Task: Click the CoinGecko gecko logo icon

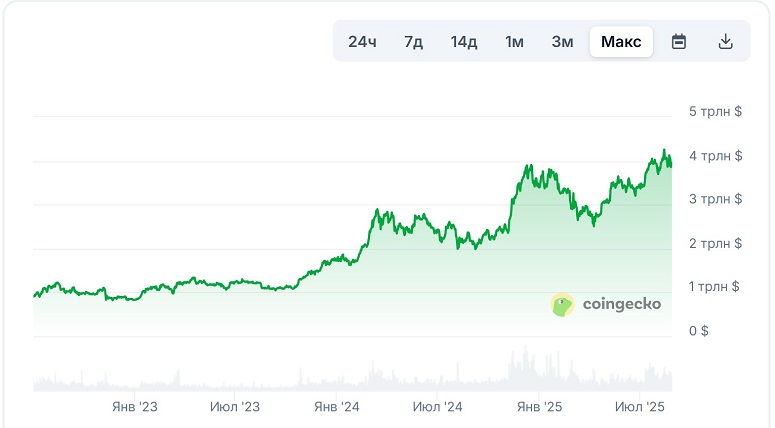Action: (563, 305)
